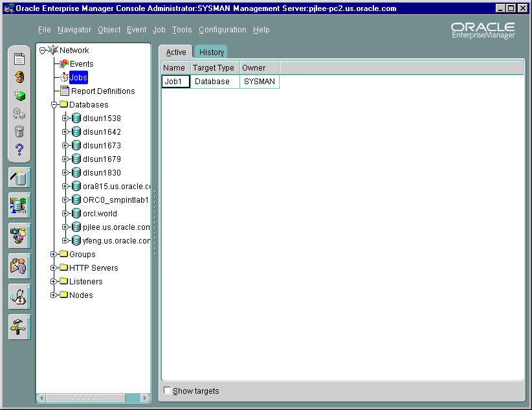Click the report document icon in left toolbar
The height and width of the screenshot is (410, 532).
(19, 60)
